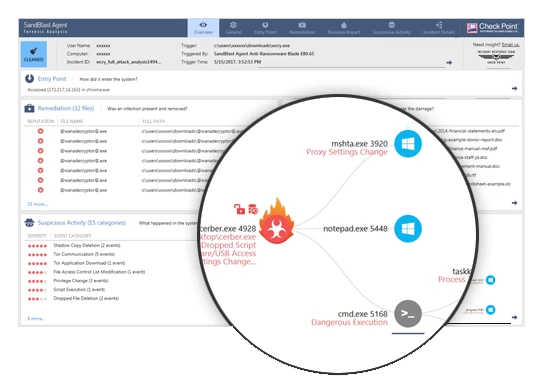Image resolution: width=543 pixels, height=391 pixels.
Task: Select the Business Impact tab
Action: point(344,28)
